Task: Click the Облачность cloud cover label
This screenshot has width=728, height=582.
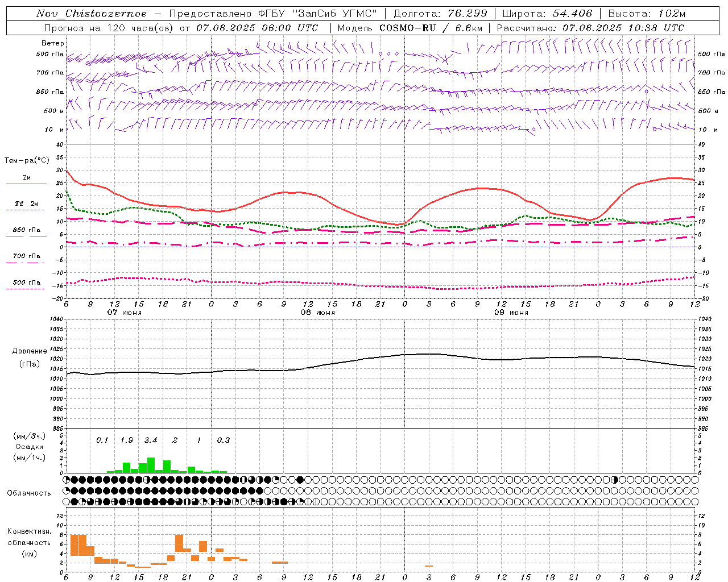Action: pos(29,493)
